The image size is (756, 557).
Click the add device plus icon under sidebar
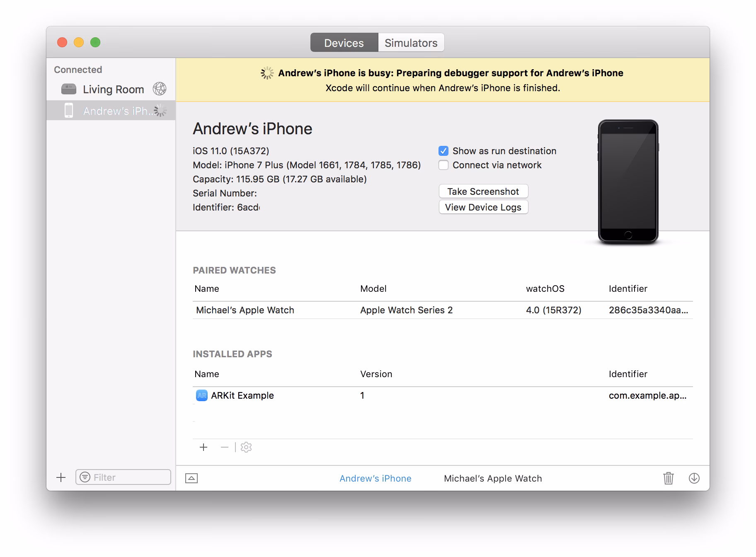click(x=61, y=477)
